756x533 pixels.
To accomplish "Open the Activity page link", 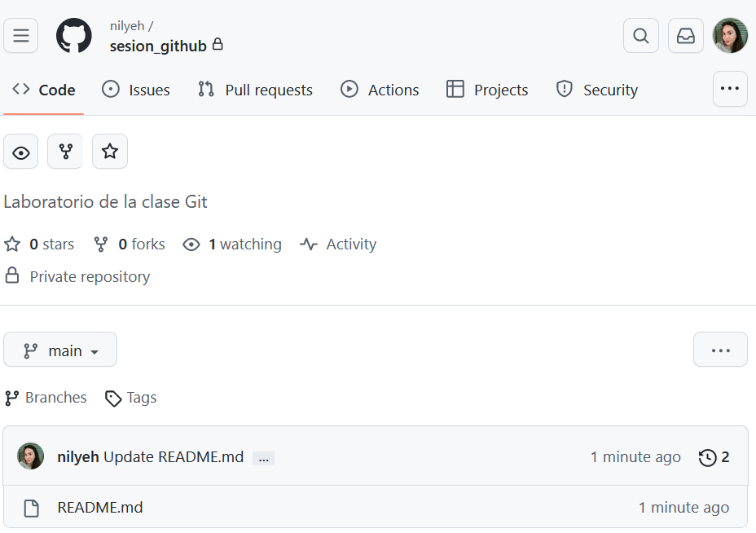I will click(x=337, y=244).
